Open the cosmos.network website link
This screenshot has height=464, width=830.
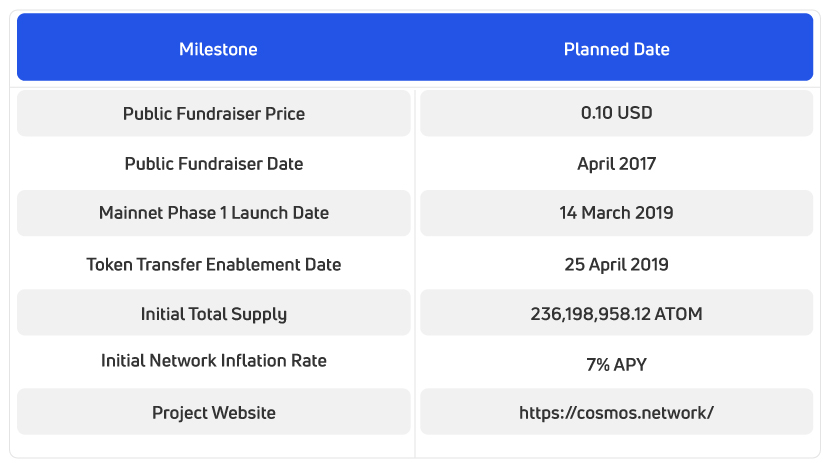click(616, 412)
